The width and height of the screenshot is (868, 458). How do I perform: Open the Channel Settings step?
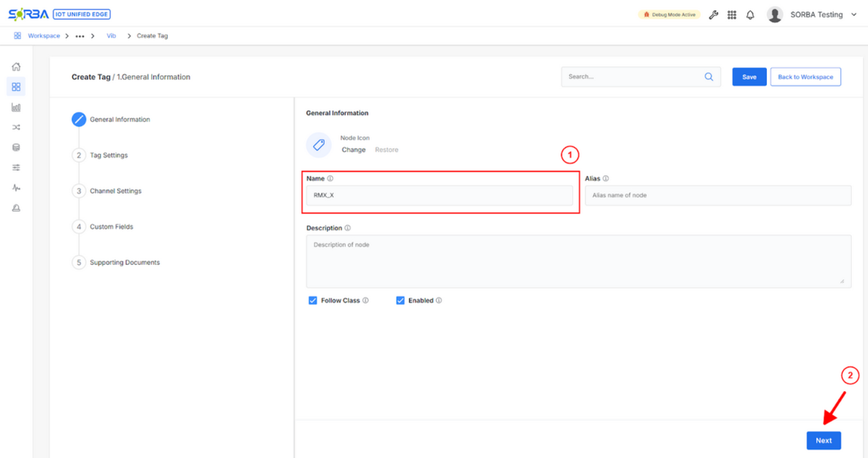click(115, 191)
